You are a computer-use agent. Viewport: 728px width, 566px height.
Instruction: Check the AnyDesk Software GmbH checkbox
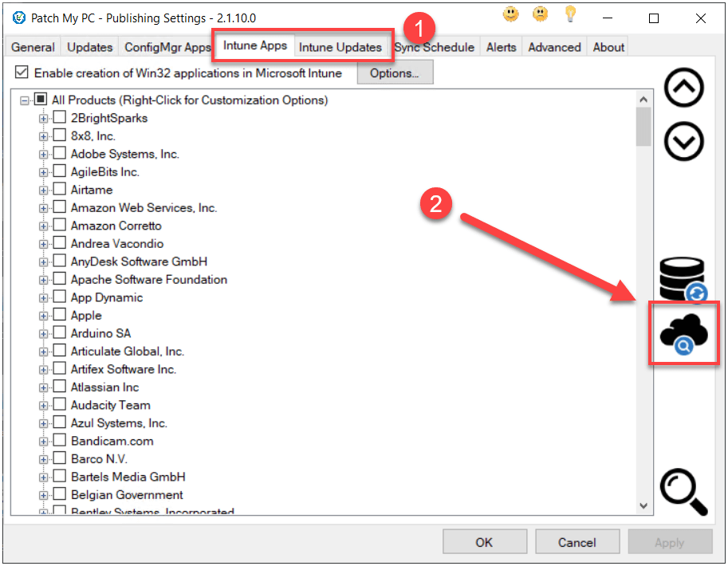[60, 261]
